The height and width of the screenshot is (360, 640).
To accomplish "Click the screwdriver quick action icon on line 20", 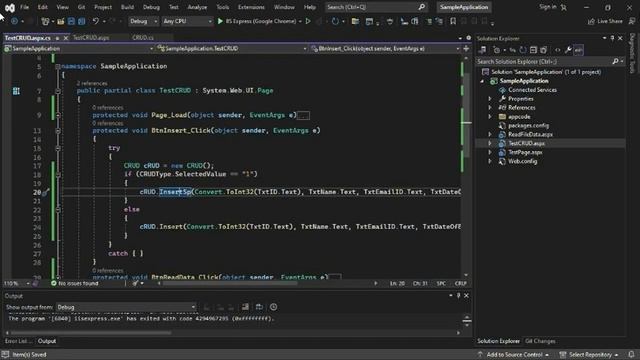I will point(45,192).
